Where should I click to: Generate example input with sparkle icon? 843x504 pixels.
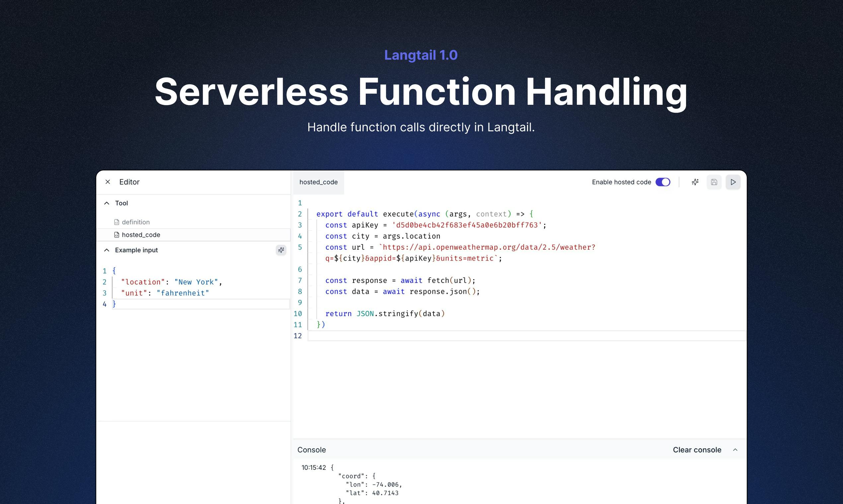pos(281,250)
